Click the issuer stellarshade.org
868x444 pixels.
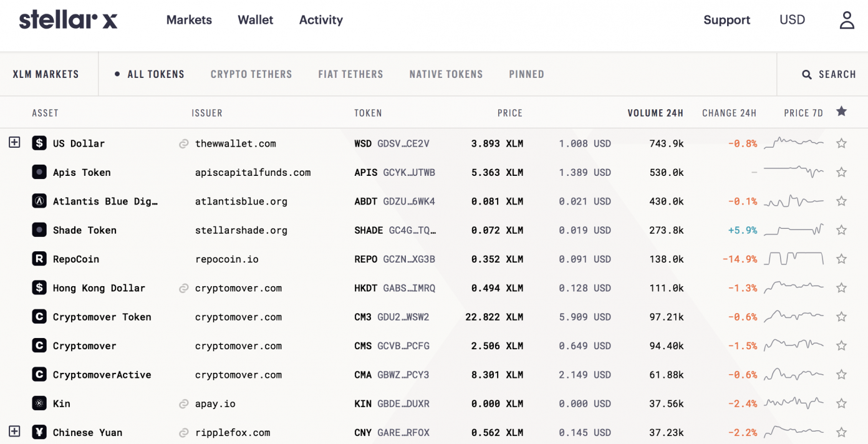[x=241, y=230]
